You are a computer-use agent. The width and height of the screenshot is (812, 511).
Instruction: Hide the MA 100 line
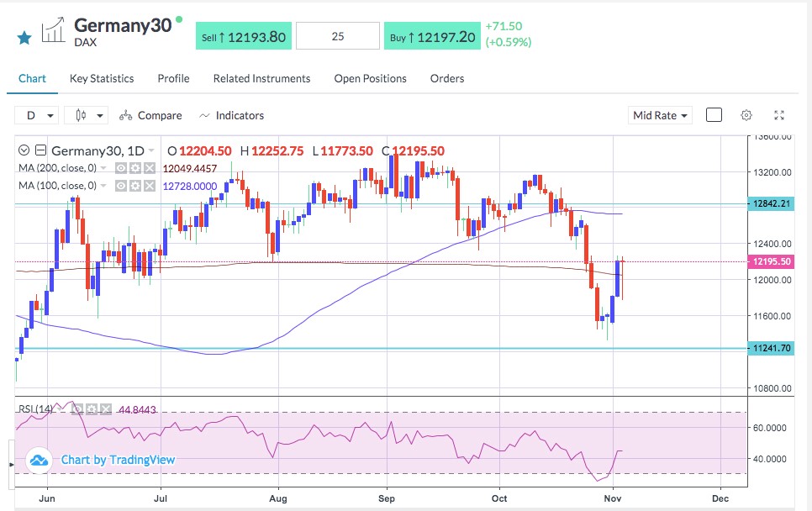(x=121, y=186)
